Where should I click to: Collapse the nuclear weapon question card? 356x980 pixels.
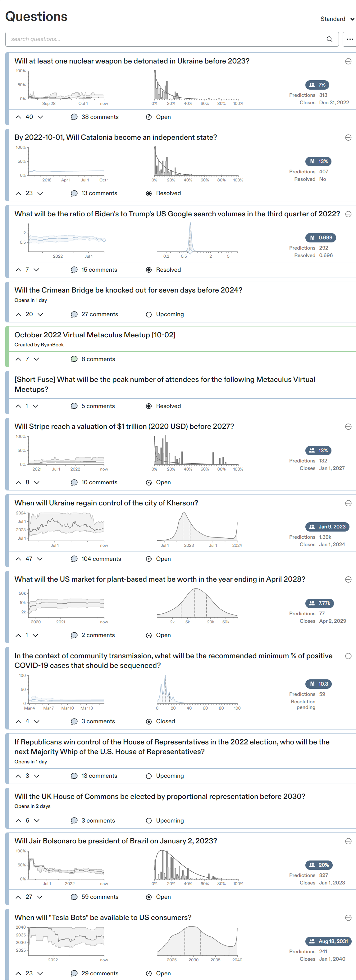coord(348,62)
